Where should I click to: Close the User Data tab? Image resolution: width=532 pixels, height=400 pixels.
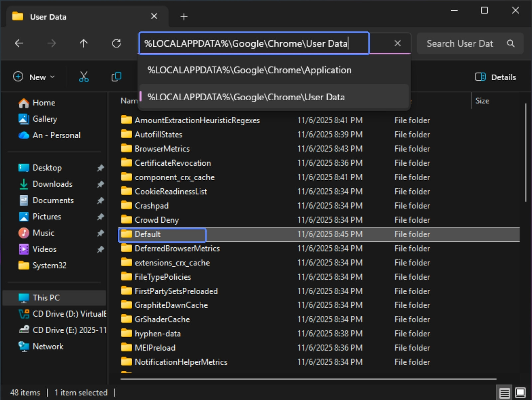click(154, 16)
